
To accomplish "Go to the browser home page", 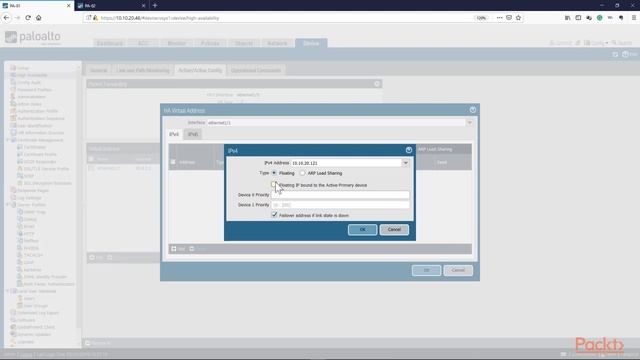I will [38, 18].
